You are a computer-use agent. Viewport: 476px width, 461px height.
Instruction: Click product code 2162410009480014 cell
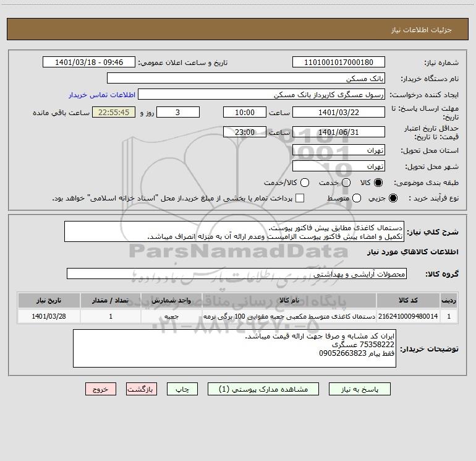coord(408,316)
